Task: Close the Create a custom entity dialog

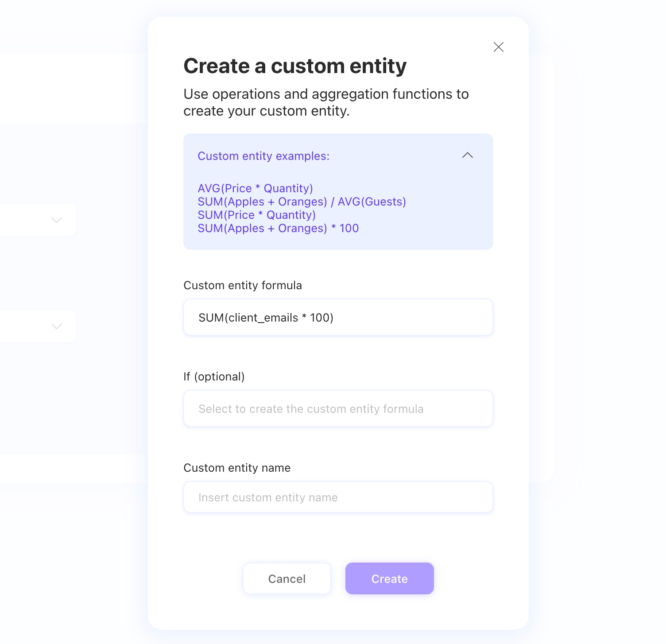Action: (498, 47)
